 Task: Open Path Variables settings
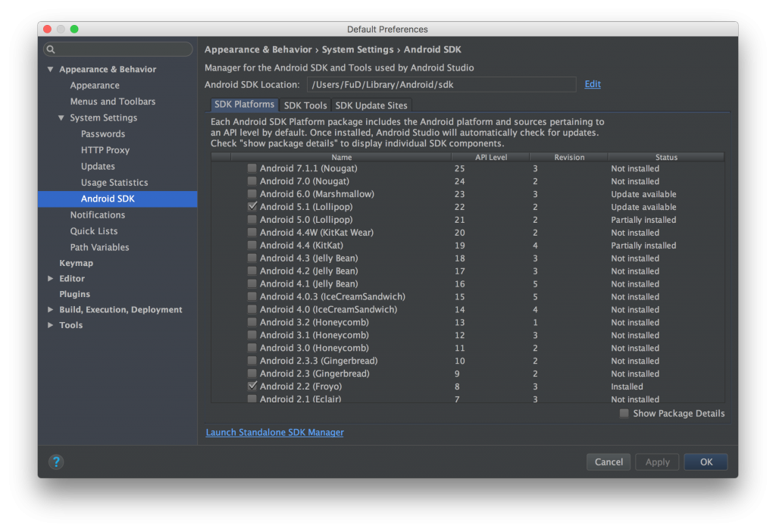(99, 248)
